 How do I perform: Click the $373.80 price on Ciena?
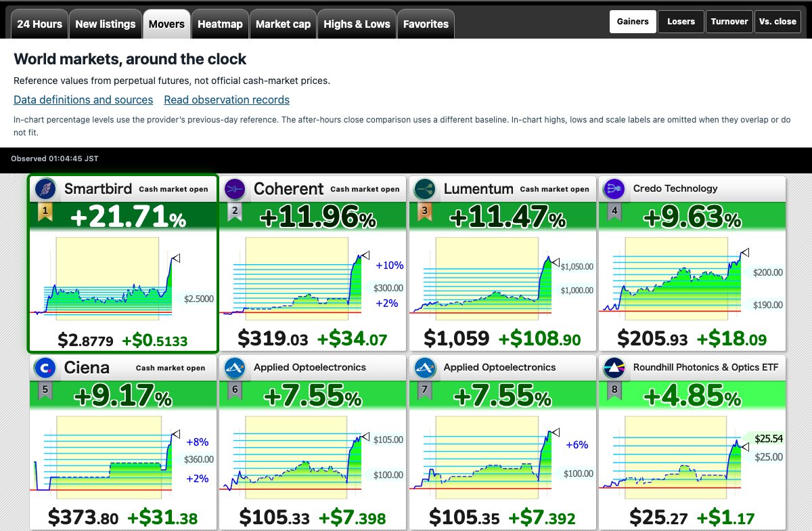pyautogui.click(x=82, y=516)
